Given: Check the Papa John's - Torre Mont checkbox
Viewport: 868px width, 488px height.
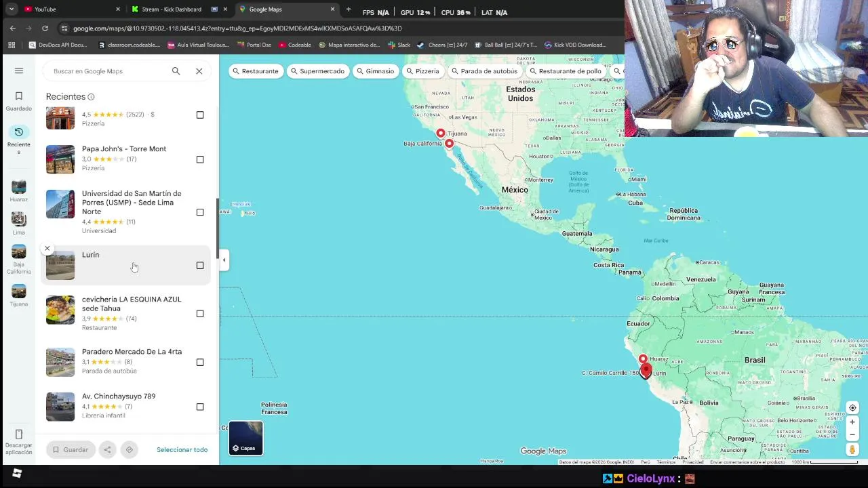Looking at the screenshot, I should pos(200,159).
